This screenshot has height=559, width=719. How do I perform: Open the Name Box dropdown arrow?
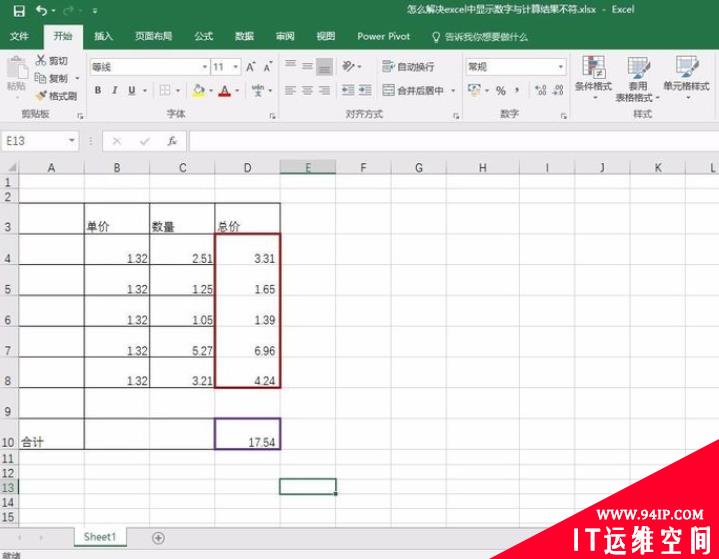click(72, 140)
